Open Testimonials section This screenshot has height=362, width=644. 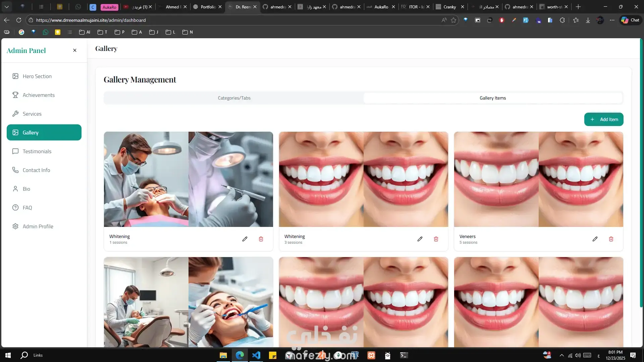click(37, 152)
